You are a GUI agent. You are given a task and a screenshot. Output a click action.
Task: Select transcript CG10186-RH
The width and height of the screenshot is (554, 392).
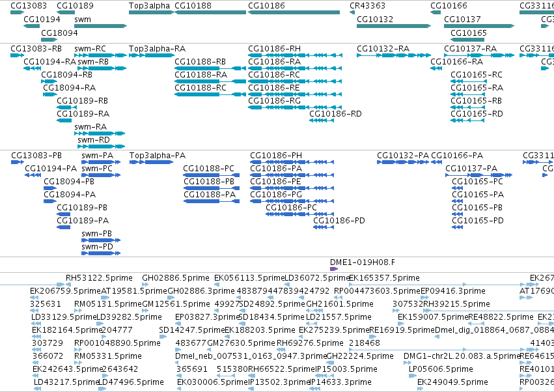tap(274, 48)
